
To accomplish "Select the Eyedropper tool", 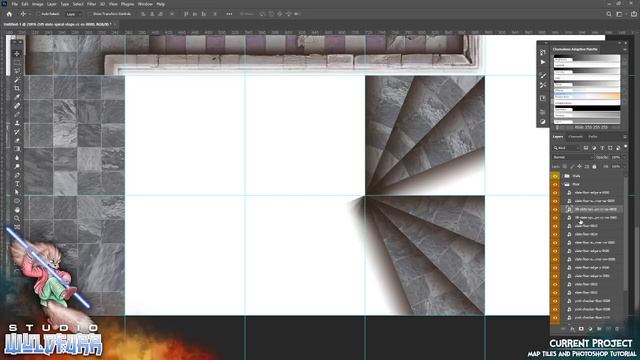I will pos(17,97).
